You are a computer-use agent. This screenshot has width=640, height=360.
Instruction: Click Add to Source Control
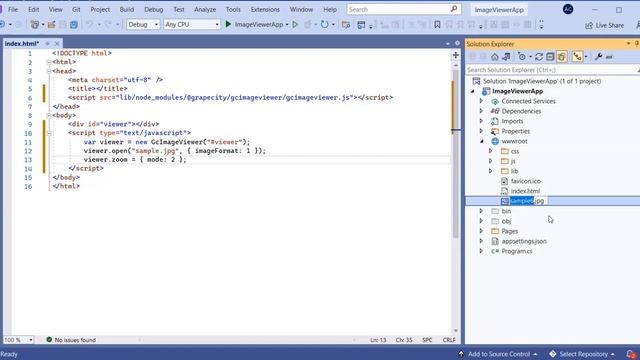(x=498, y=354)
